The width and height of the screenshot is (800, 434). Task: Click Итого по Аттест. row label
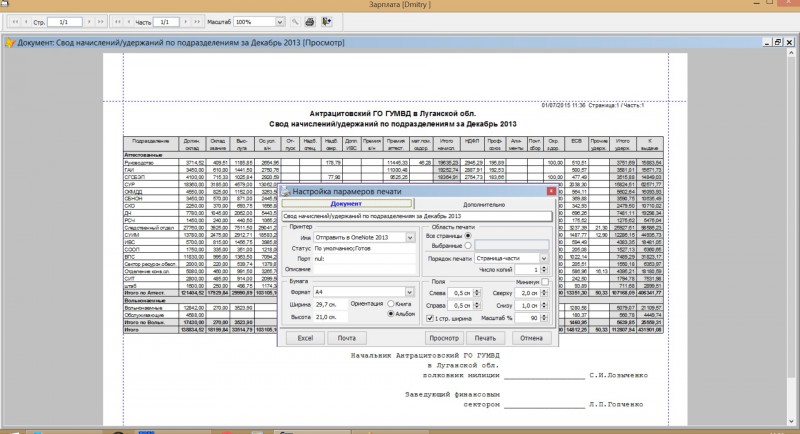click(x=144, y=293)
